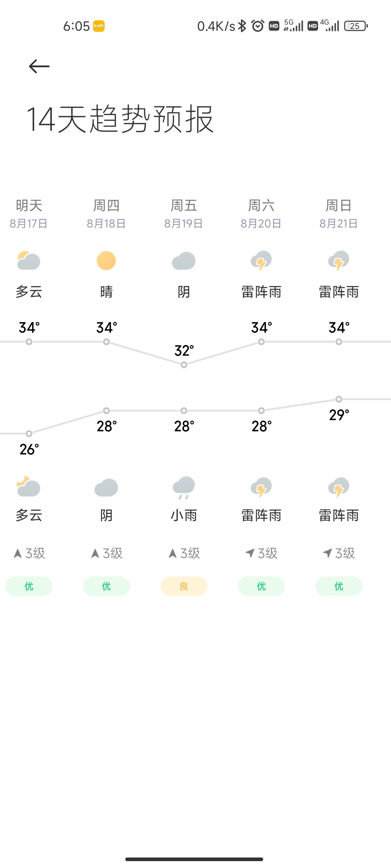This screenshot has height=868, width=391.
Task: Tap the wind direction arrow for Saturday
Action: [250, 553]
